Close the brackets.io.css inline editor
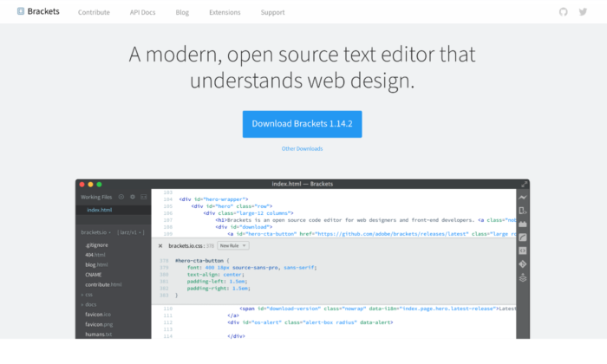 coord(160,245)
